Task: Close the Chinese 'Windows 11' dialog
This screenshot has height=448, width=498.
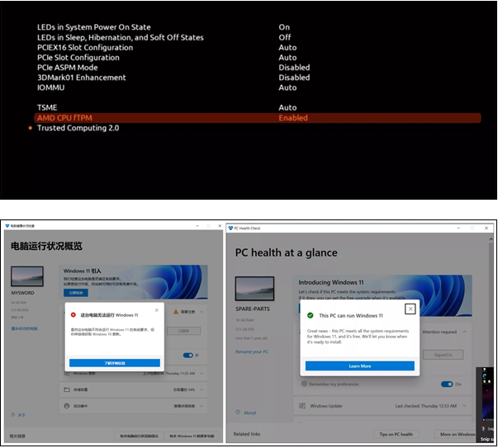Action: [x=157, y=310]
